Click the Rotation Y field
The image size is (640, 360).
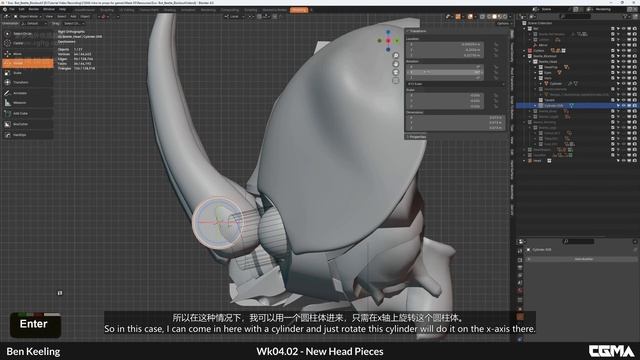tap(445, 72)
